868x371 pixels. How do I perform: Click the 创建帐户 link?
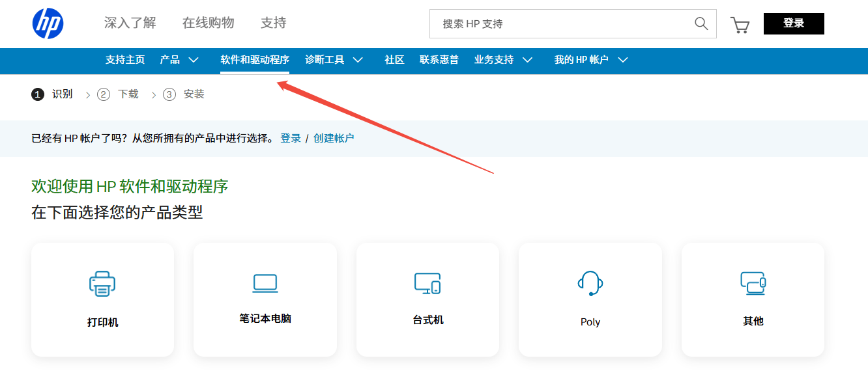[x=334, y=138]
